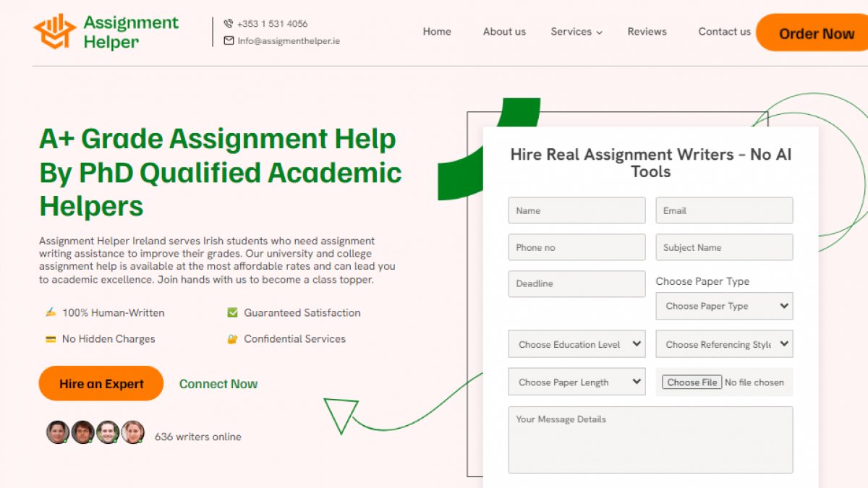Viewport: 868px width, 488px height.
Task: Open the Choose Referencing Style dropdown
Action: [x=724, y=344]
